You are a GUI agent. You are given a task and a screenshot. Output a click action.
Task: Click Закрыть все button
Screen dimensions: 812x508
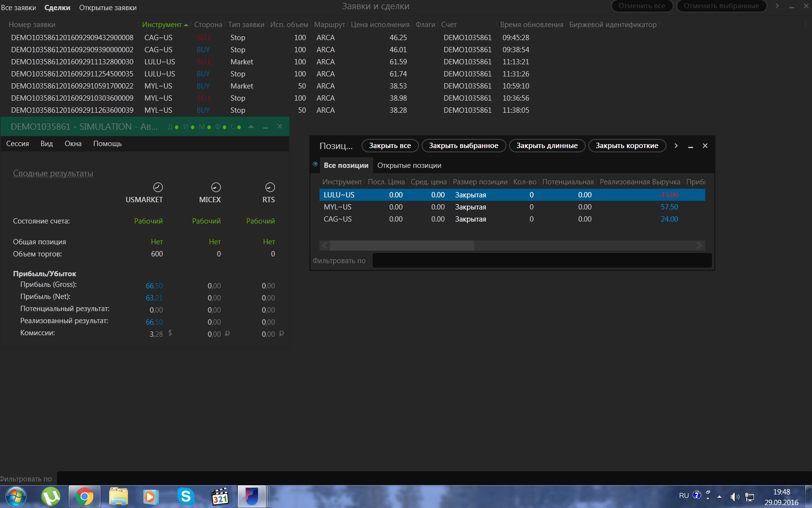(x=390, y=146)
